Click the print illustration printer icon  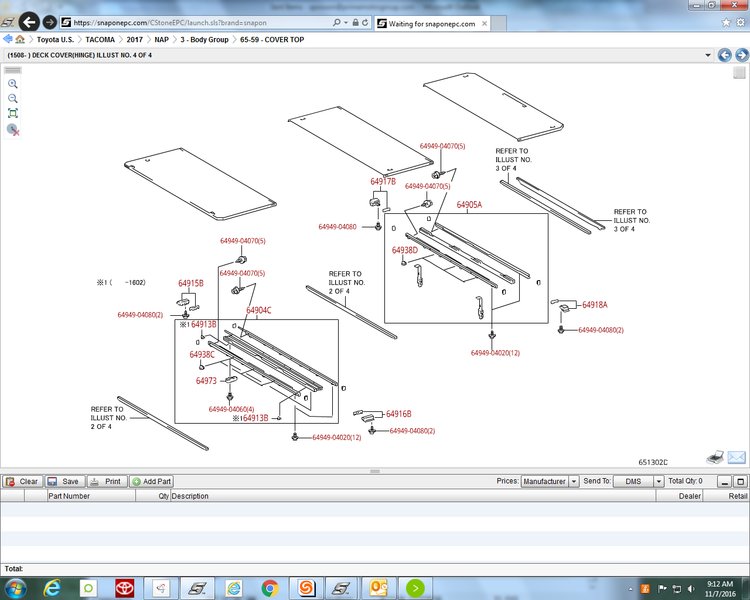(x=715, y=457)
